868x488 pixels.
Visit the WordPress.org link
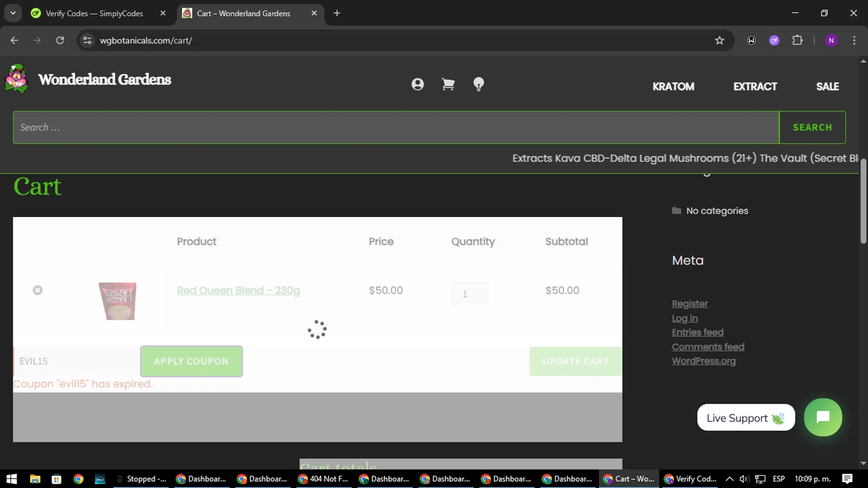pyautogui.click(x=704, y=361)
